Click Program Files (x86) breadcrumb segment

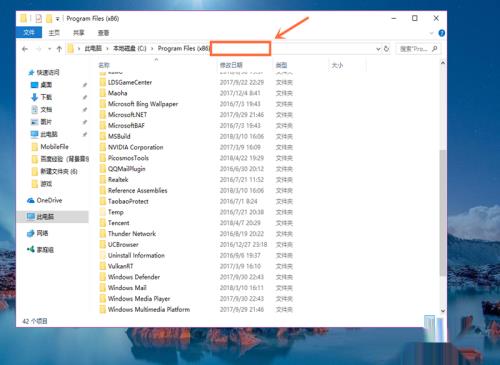183,49
